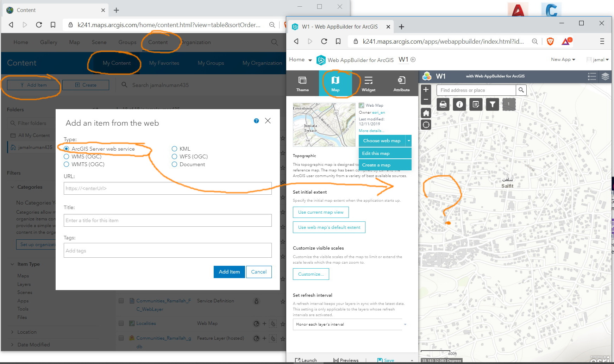The width and height of the screenshot is (614, 364).
Task: Select WMTS (OGC) type
Action: (67, 164)
